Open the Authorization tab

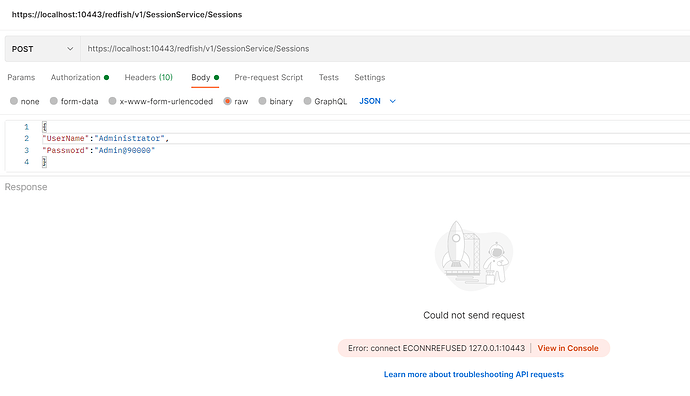tap(80, 77)
